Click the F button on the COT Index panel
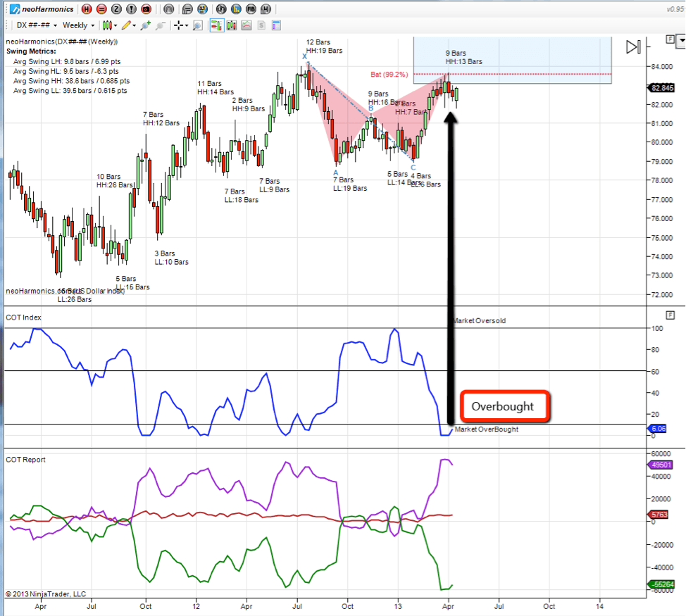 click(670, 315)
